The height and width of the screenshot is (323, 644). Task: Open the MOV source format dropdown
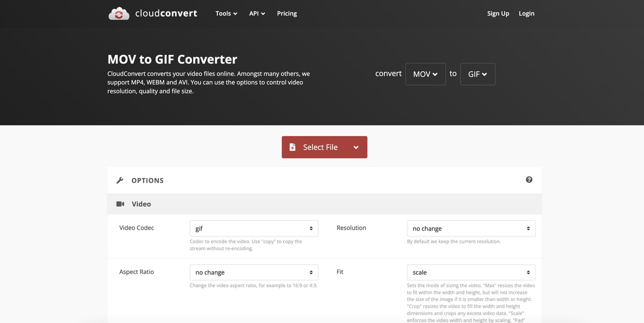pyautogui.click(x=425, y=74)
